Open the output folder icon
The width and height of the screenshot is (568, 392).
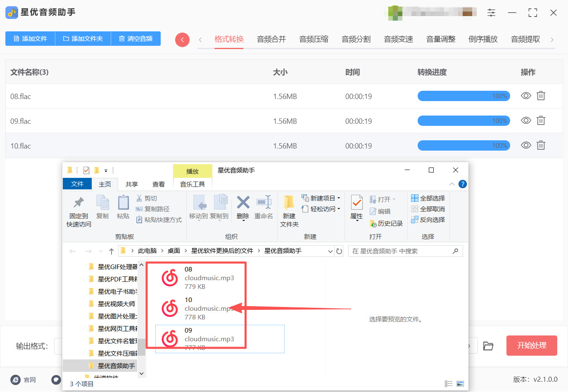[x=488, y=346]
